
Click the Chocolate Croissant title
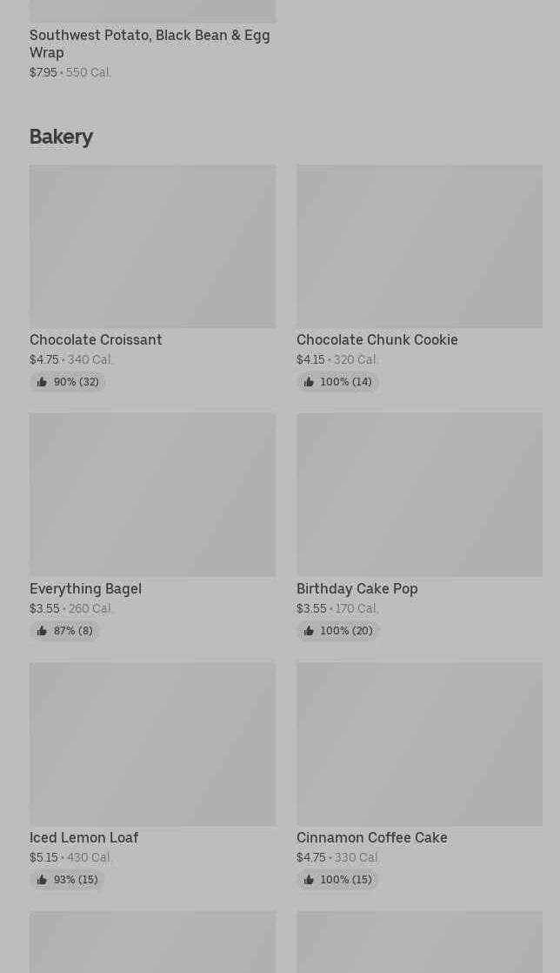click(96, 339)
